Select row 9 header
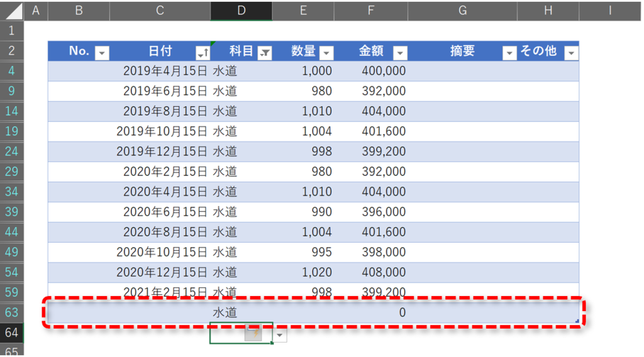 (11, 91)
